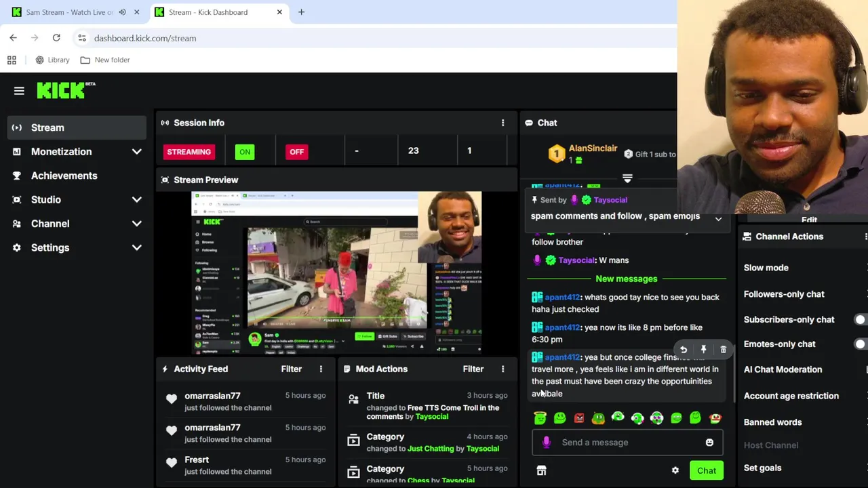868x488 pixels.
Task: Click Gift 1 sub button
Action: click(x=650, y=154)
